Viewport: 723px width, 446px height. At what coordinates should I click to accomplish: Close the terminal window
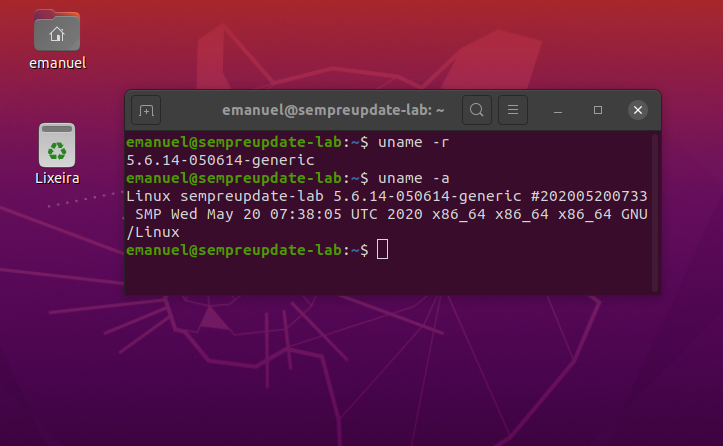(x=638, y=109)
